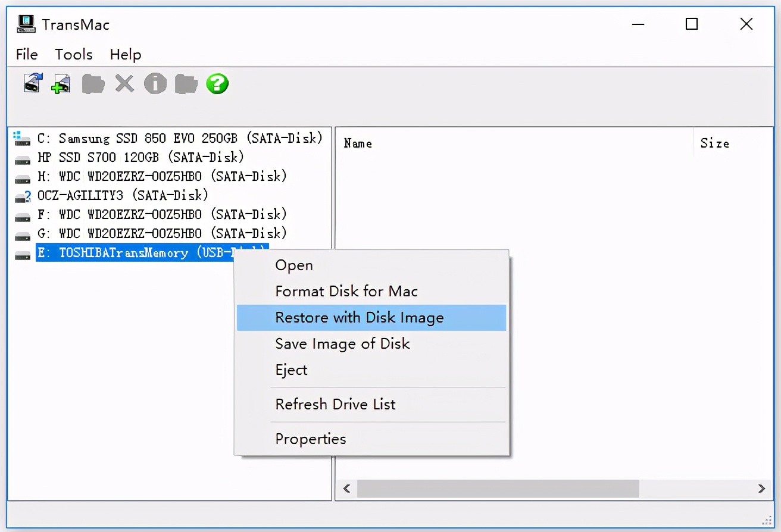Choose Restore with Disk Image
The image size is (781, 532).
(x=359, y=318)
